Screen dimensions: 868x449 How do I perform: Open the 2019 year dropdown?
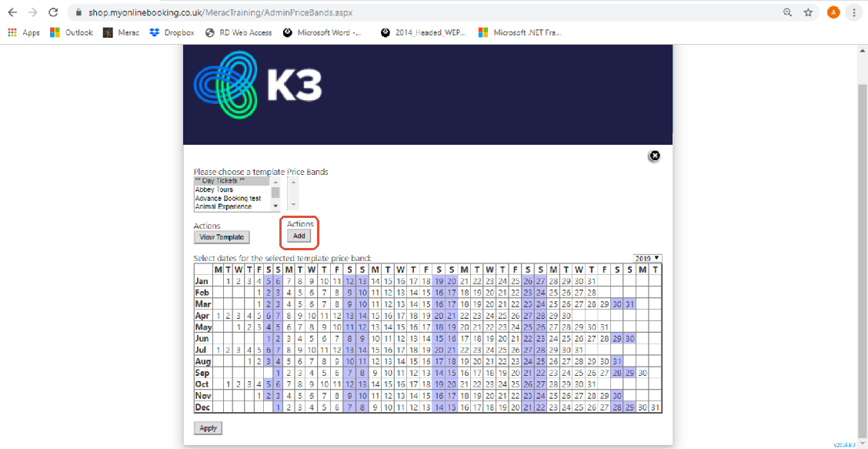648,258
